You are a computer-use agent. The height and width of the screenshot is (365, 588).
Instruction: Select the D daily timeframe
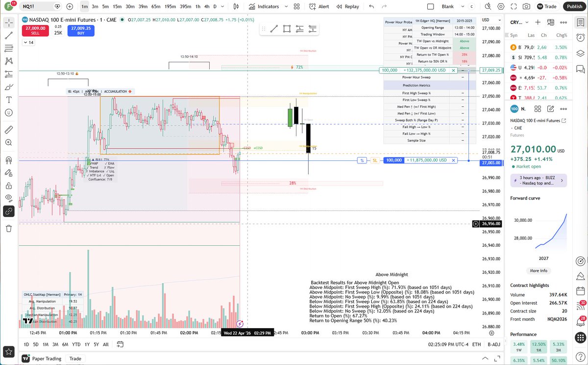click(215, 6)
